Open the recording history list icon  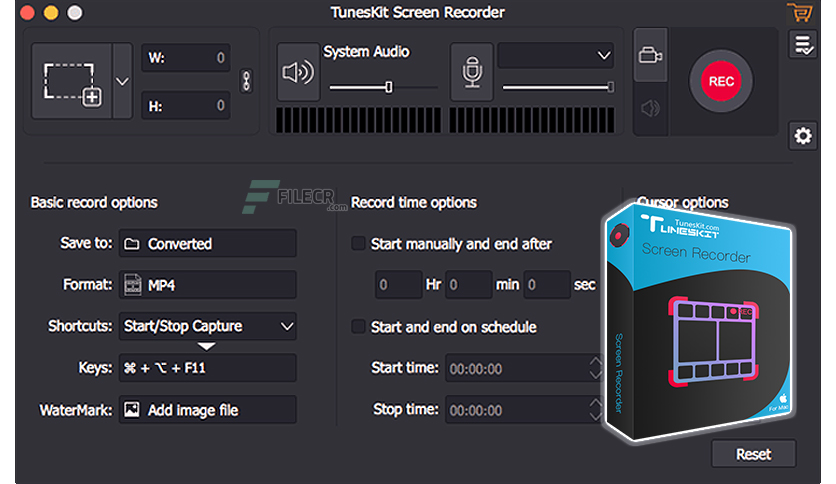tap(803, 44)
